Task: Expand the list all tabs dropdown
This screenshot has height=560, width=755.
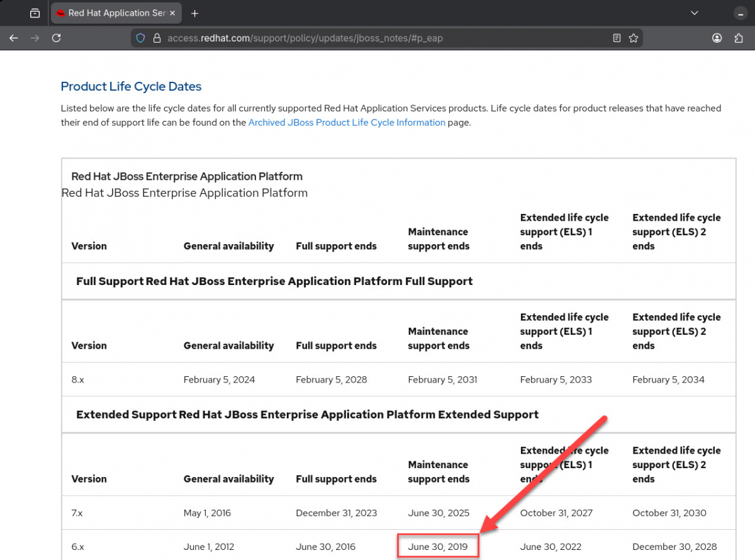Action: coord(695,13)
